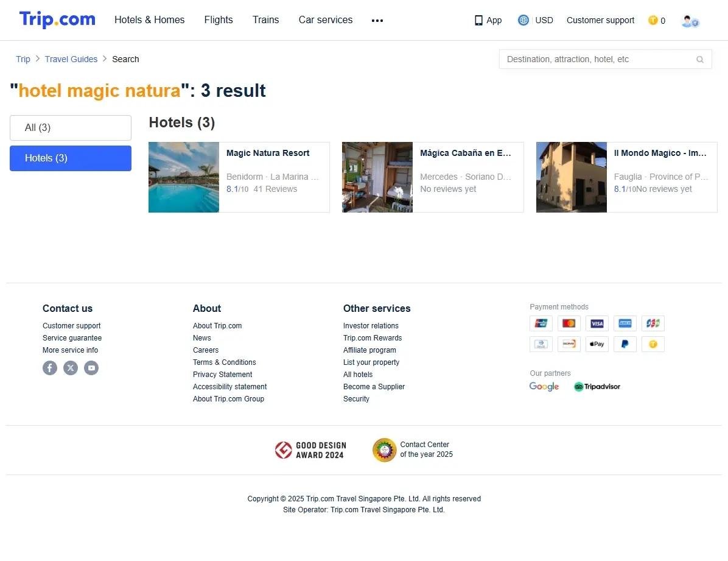Open Trip.com Rewards link
728x561 pixels.
[x=373, y=338]
